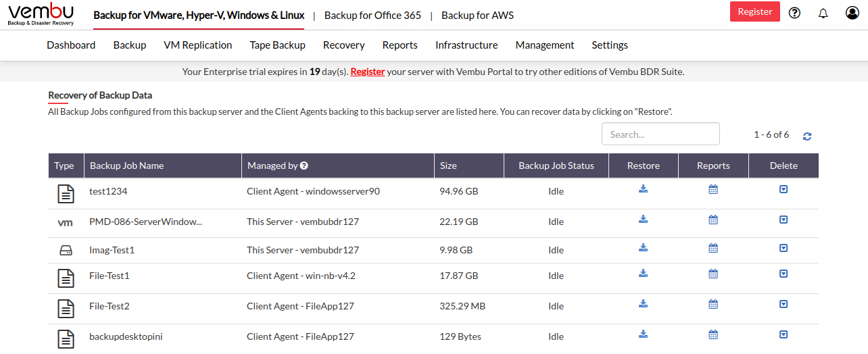
Task: Open the Reports calendar icon for Imag-Test1
Action: [x=713, y=247]
